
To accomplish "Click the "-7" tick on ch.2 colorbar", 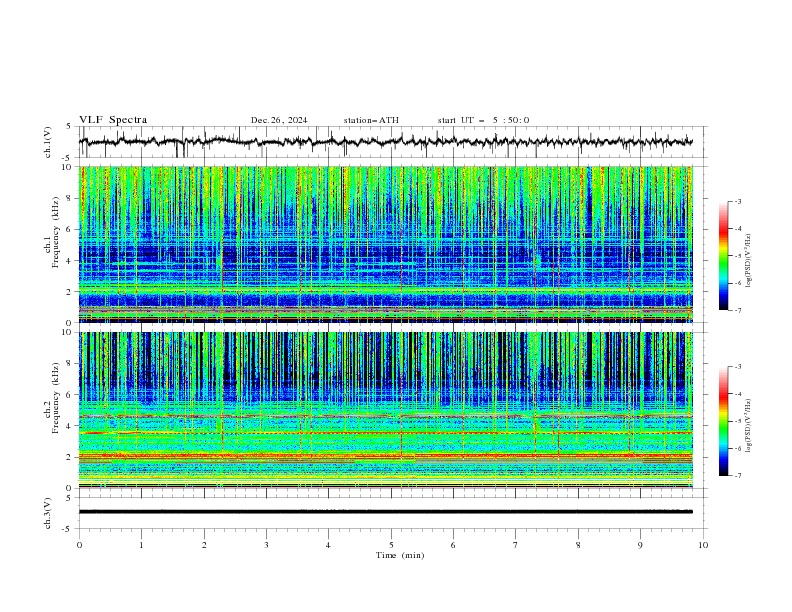I will coord(737,475).
